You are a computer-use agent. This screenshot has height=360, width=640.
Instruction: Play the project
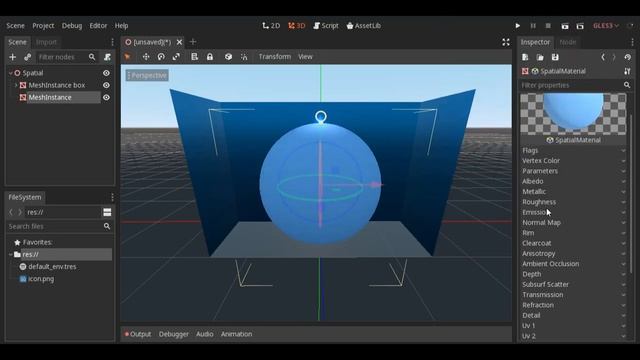[x=518, y=26]
